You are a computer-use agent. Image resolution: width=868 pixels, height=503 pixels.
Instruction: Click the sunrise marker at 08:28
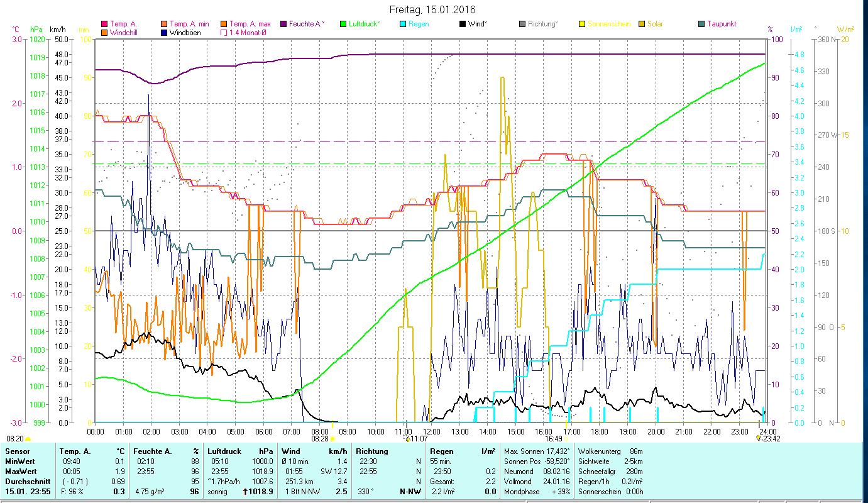click(332, 439)
